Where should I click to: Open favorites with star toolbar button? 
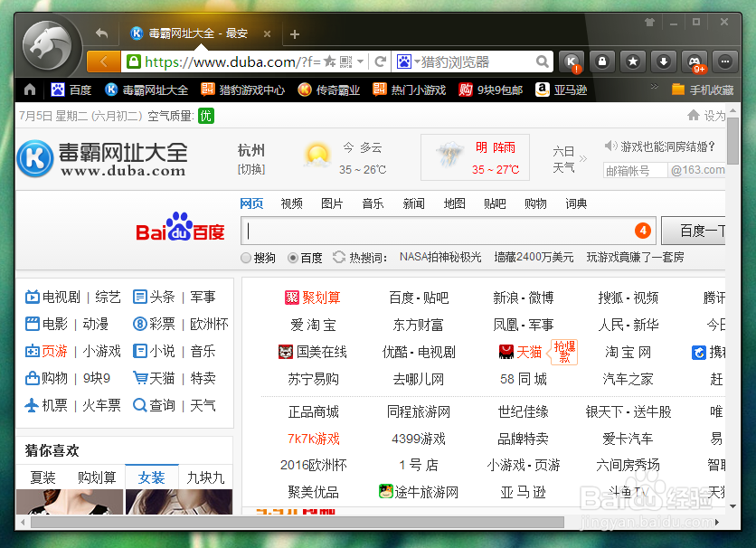click(633, 61)
